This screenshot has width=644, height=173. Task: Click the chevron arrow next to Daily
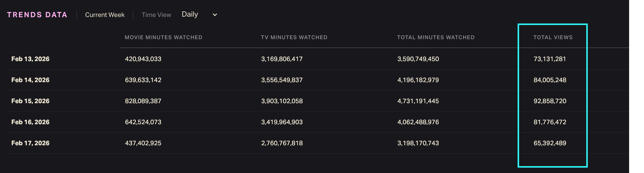pos(215,15)
